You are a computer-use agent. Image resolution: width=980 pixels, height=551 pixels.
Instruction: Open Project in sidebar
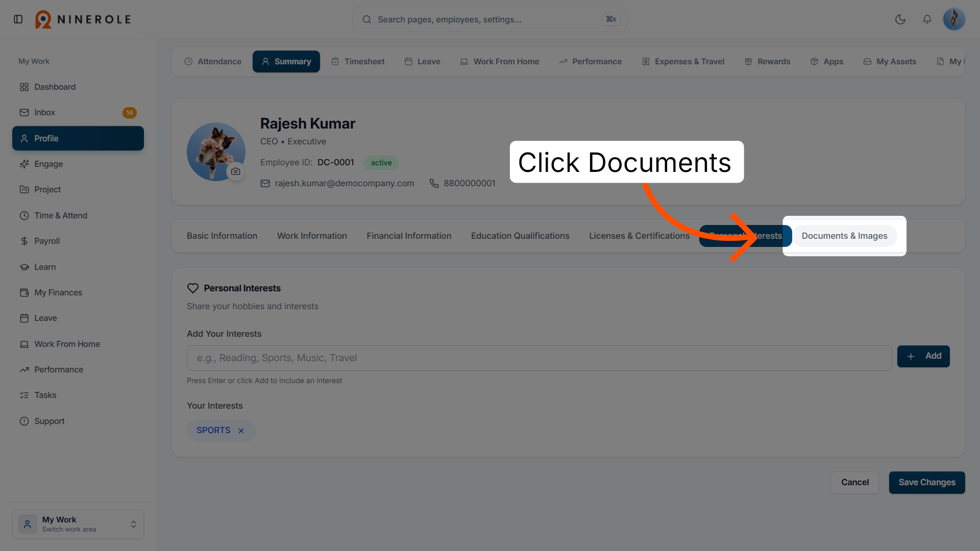[78, 189]
